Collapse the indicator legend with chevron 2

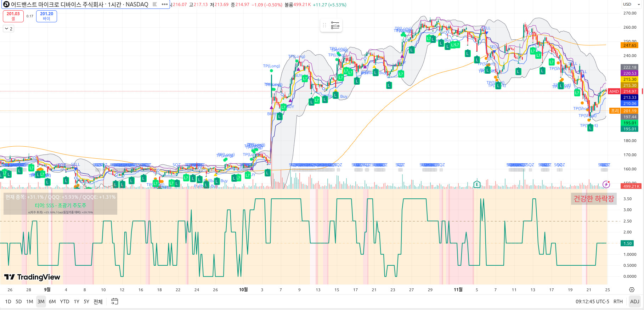pos(9,29)
